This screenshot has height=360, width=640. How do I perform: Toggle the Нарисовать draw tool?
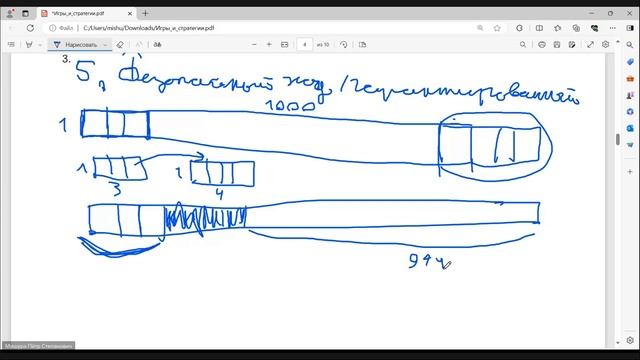pyautogui.click(x=76, y=44)
